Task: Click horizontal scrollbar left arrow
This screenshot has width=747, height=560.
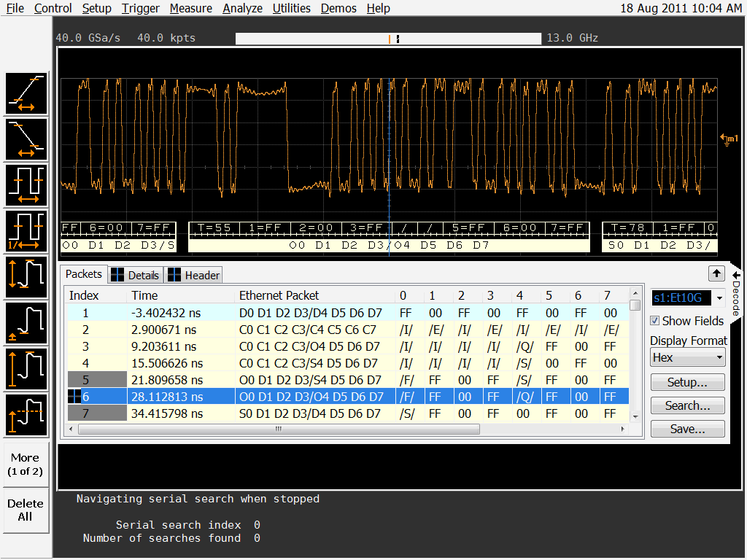Action: 71,429
